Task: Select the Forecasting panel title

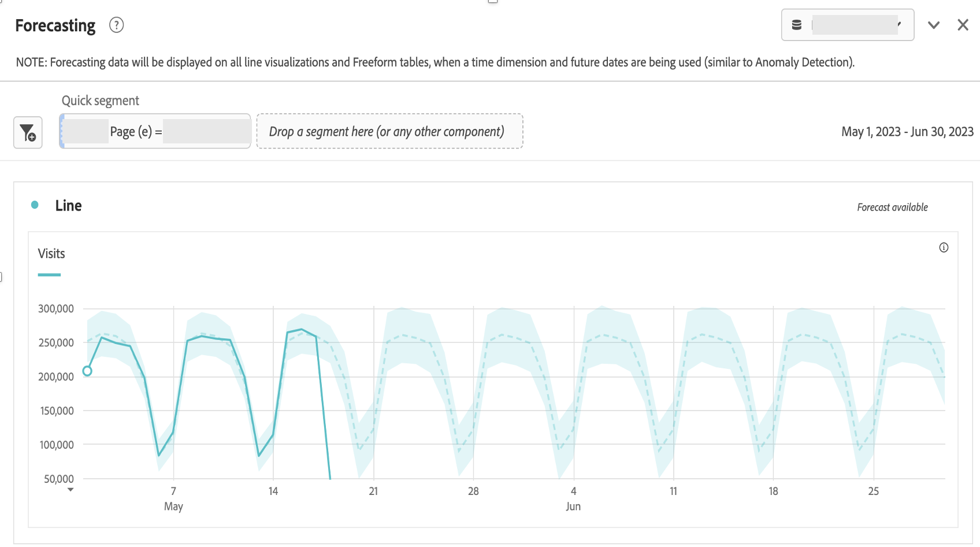Action: [55, 25]
